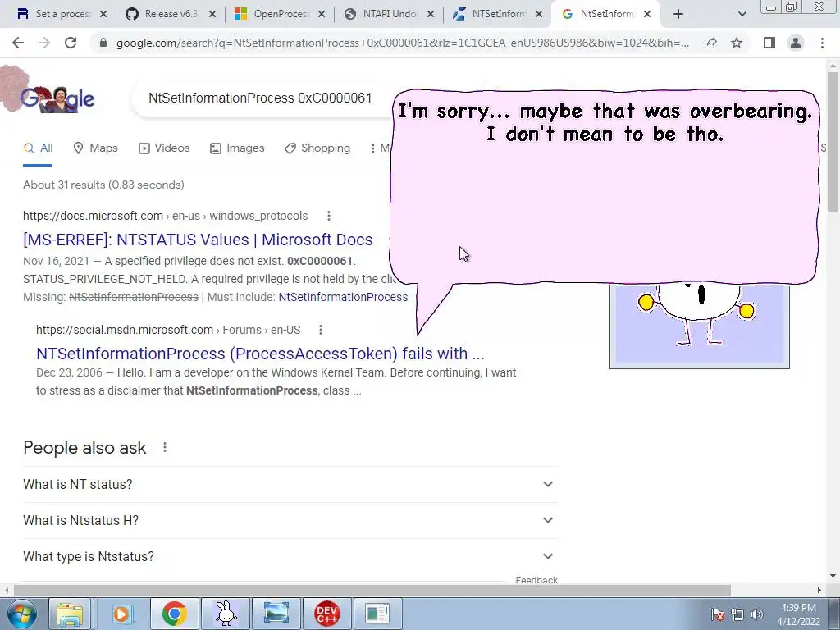This screenshot has height=630, width=840.
Task: Open the window taskbar icon beside Dev-C++
Action: [x=377, y=614]
